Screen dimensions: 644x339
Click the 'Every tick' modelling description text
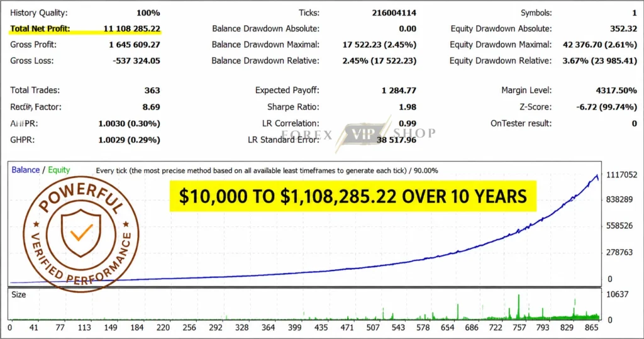(267, 170)
